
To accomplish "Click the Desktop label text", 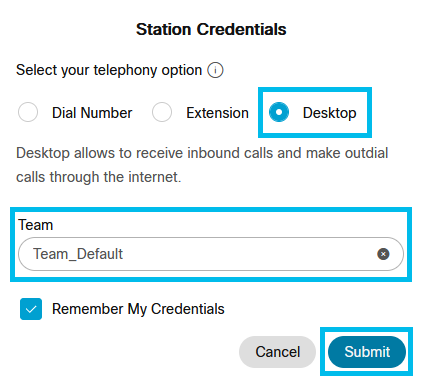I will [x=329, y=113].
